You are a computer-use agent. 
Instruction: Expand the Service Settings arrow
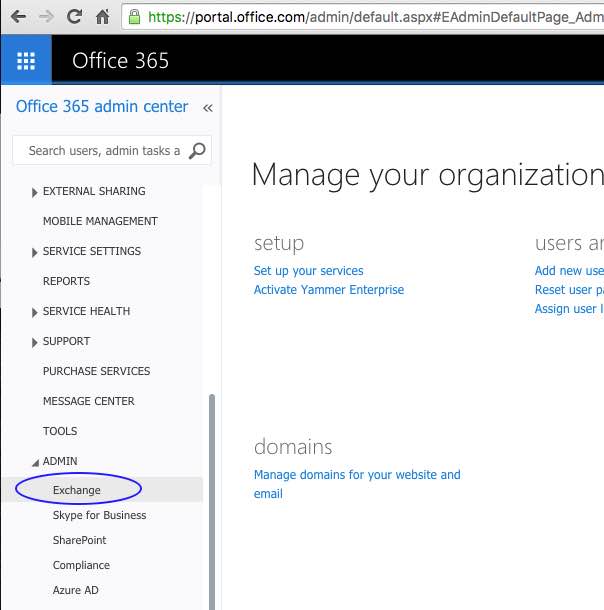(x=34, y=252)
